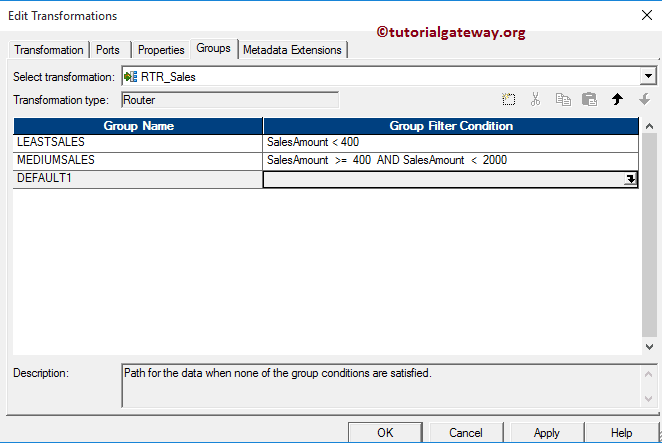Move selected group down with down arrow

tap(644, 100)
